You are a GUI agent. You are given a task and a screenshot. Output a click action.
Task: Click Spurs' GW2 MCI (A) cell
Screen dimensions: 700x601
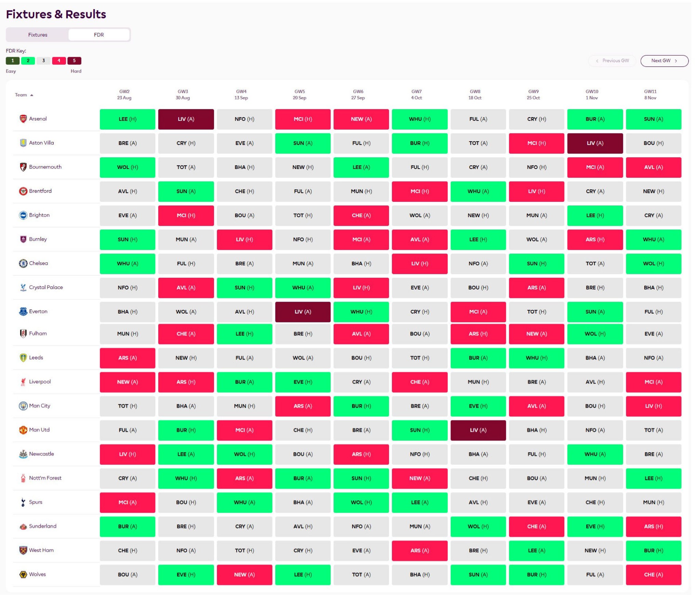(127, 502)
